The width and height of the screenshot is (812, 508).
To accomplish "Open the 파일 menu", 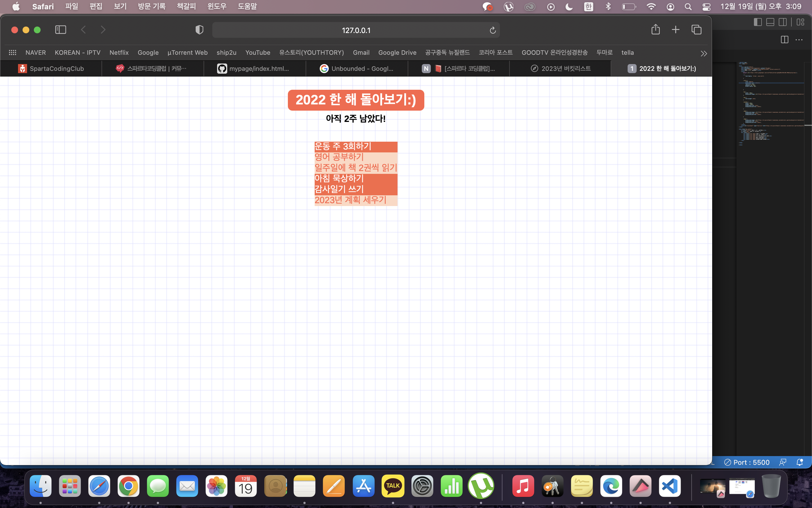I will [x=71, y=6].
